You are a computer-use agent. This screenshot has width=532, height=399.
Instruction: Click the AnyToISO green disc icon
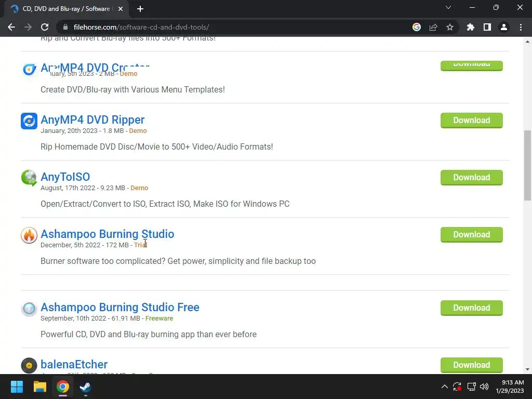(x=29, y=178)
